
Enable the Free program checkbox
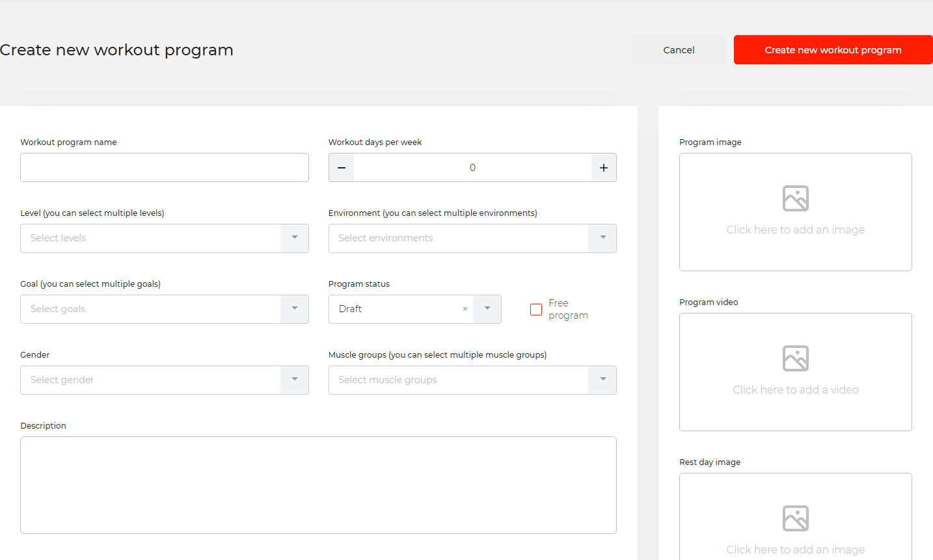point(536,310)
